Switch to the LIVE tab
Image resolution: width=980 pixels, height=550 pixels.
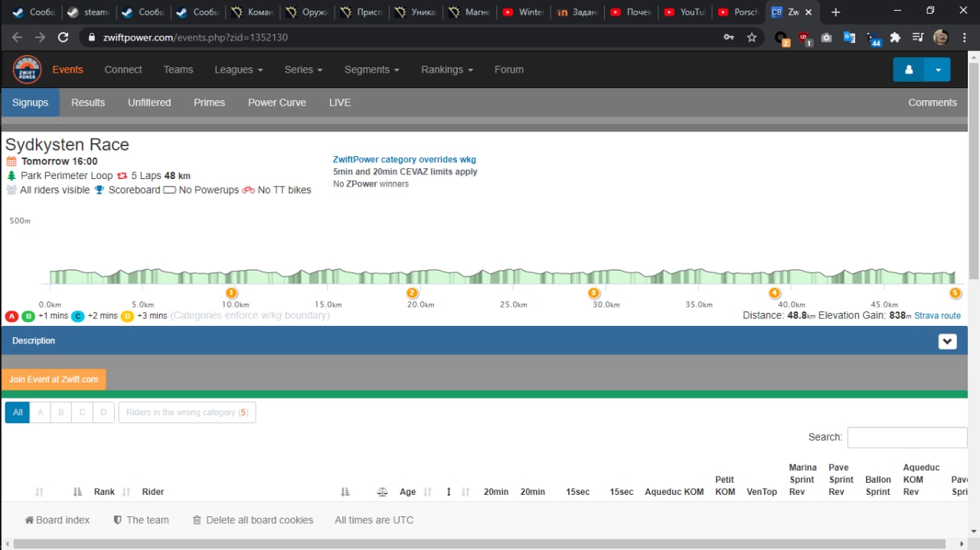pyautogui.click(x=340, y=103)
